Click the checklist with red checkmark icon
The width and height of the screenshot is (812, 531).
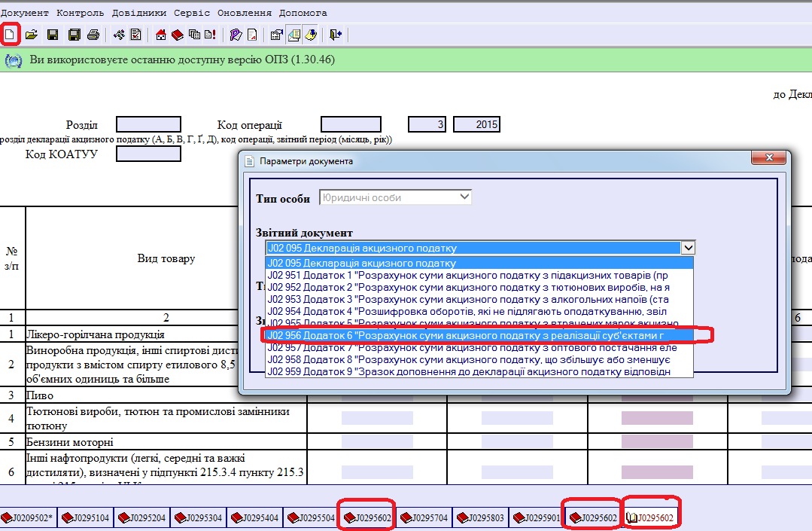coord(135,35)
